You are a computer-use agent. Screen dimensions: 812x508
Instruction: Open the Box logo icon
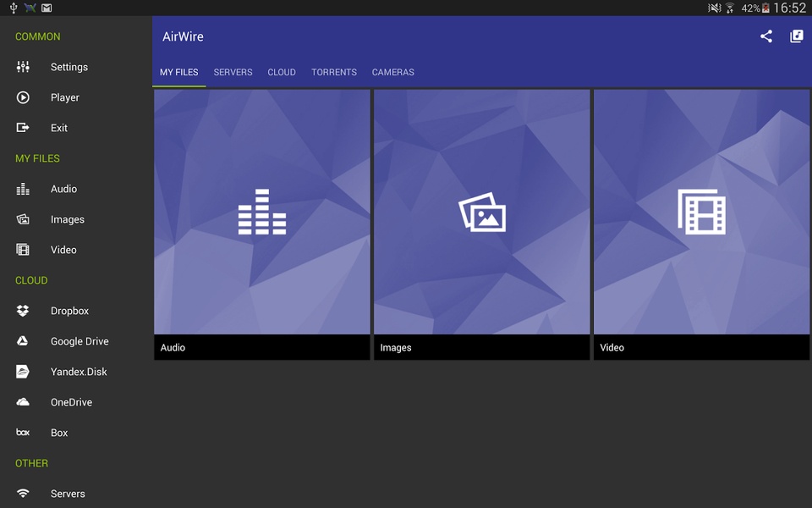coord(23,433)
